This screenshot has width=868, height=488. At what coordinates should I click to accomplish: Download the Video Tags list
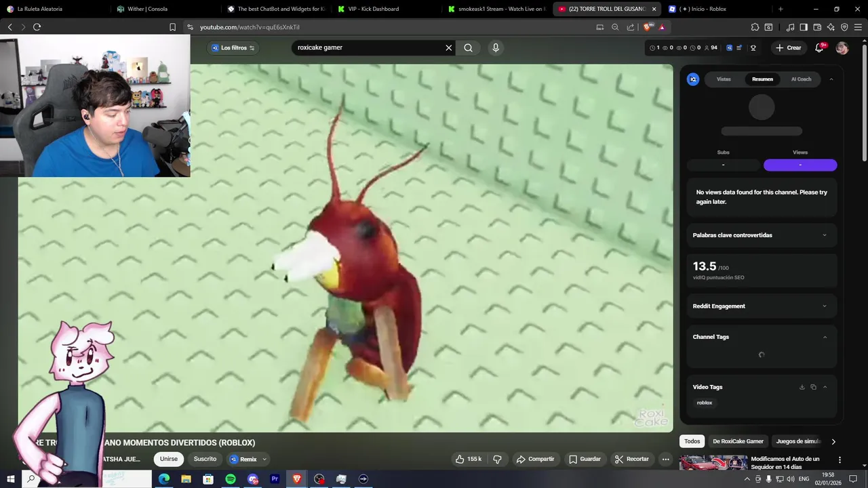(x=802, y=387)
